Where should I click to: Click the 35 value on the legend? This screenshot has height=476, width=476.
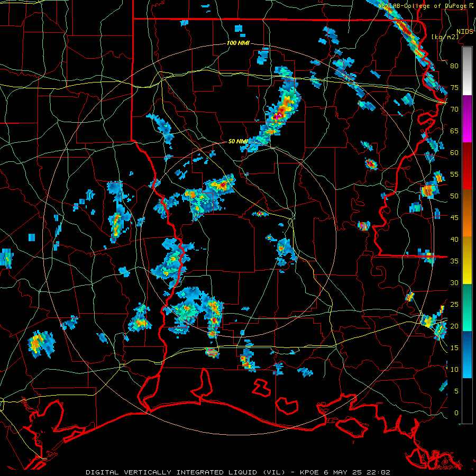(454, 261)
